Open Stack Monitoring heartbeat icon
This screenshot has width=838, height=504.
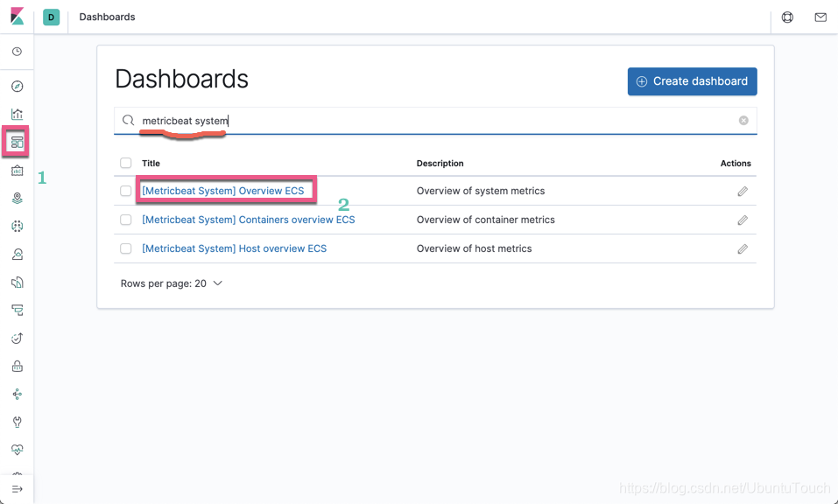coord(17,450)
